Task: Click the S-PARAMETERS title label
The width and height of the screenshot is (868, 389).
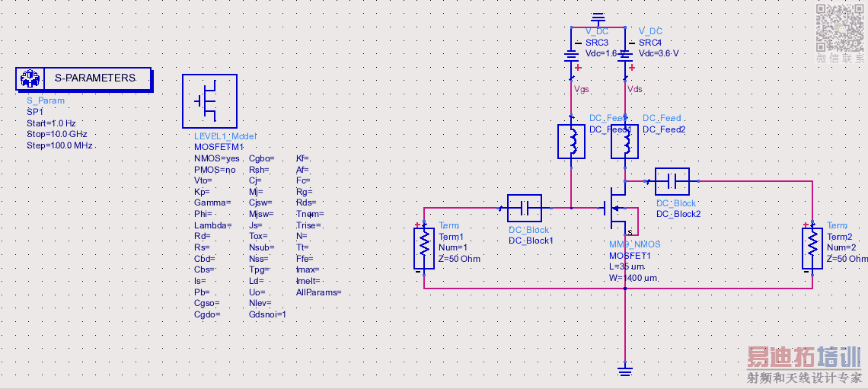Action: point(95,78)
